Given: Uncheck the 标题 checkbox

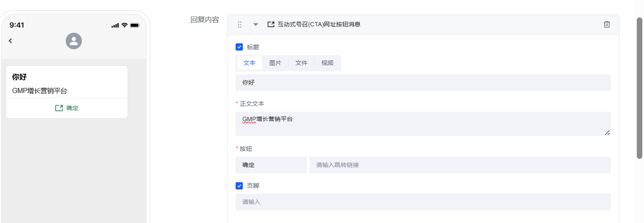Looking at the screenshot, I should pos(239,47).
